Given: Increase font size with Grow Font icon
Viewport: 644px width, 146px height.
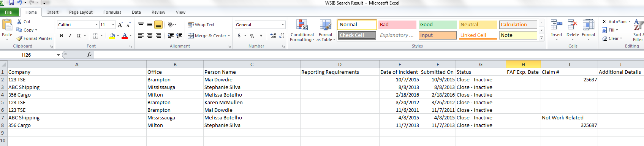Looking at the screenshot, I should pos(120,25).
